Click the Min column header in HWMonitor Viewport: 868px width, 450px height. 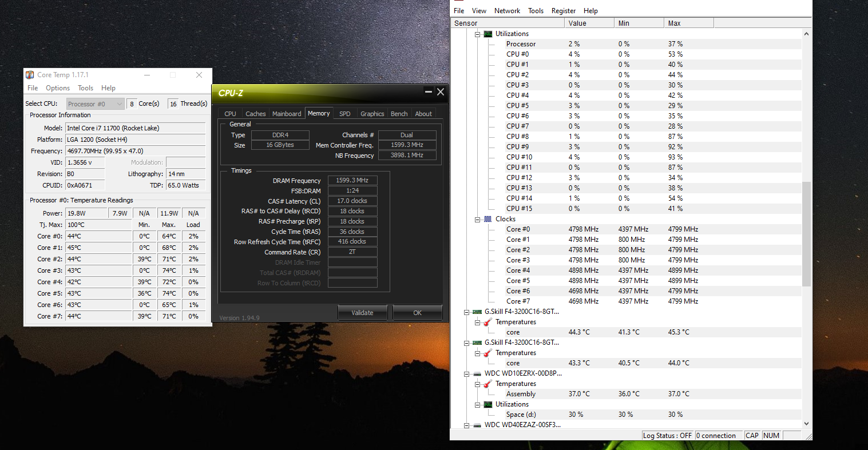pos(639,23)
